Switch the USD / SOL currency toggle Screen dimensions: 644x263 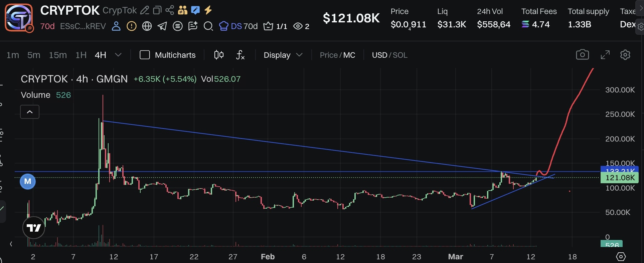pos(389,55)
